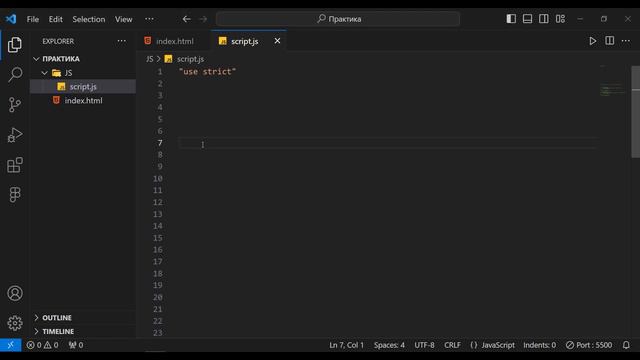Click the EXPLORER panel title
The height and width of the screenshot is (360, 640).
[x=58, y=41]
